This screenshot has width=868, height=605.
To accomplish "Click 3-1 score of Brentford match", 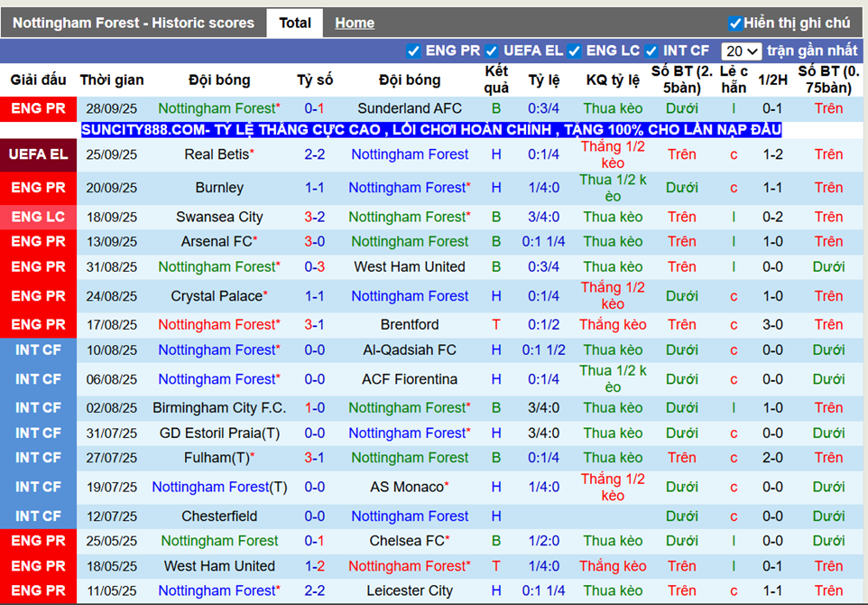I will (314, 325).
